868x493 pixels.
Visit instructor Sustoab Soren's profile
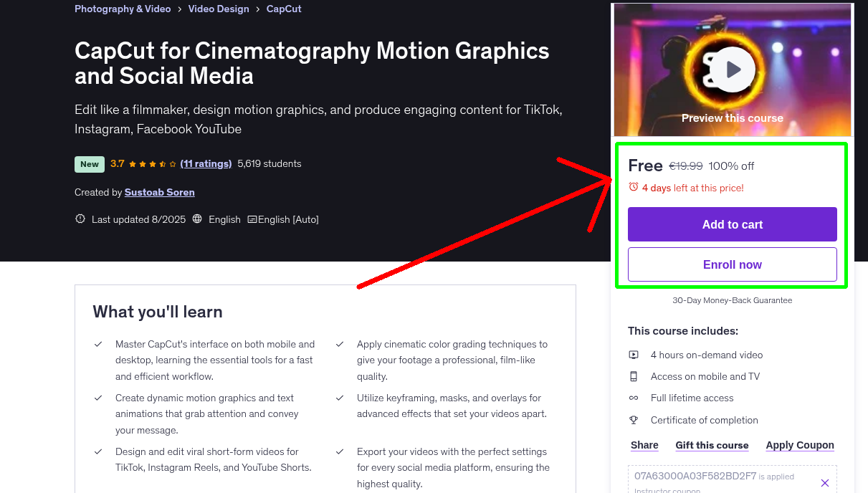click(x=159, y=192)
